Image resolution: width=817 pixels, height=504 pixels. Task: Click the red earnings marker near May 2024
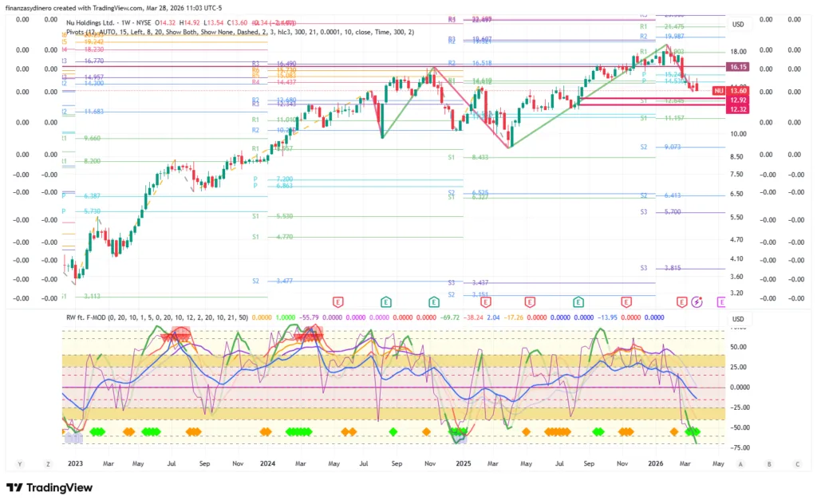point(337,302)
